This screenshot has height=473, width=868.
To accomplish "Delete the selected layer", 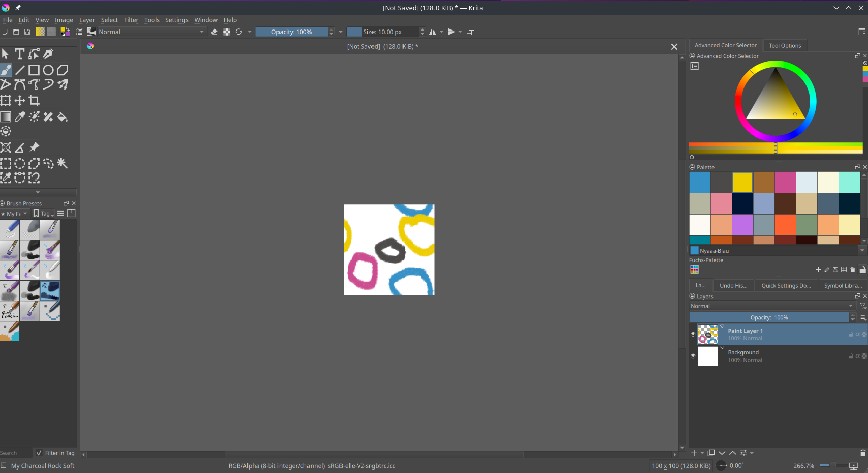I will 862,453.
